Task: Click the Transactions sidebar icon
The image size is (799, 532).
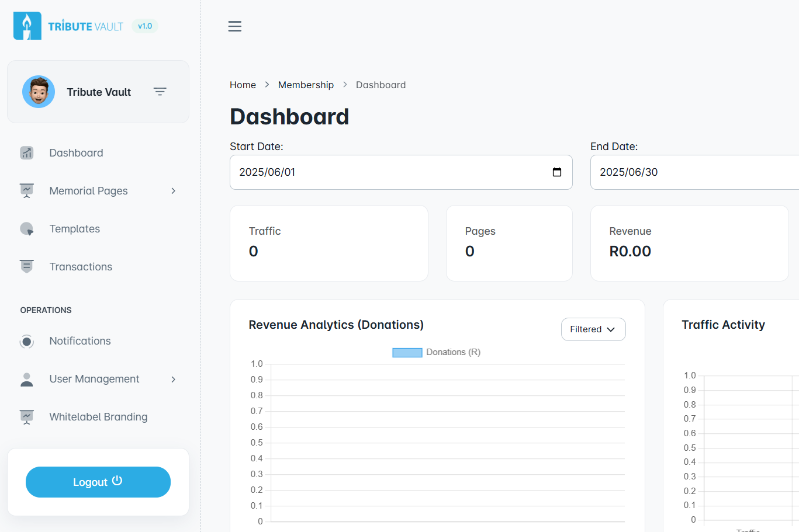Action: tap(27, 267)
